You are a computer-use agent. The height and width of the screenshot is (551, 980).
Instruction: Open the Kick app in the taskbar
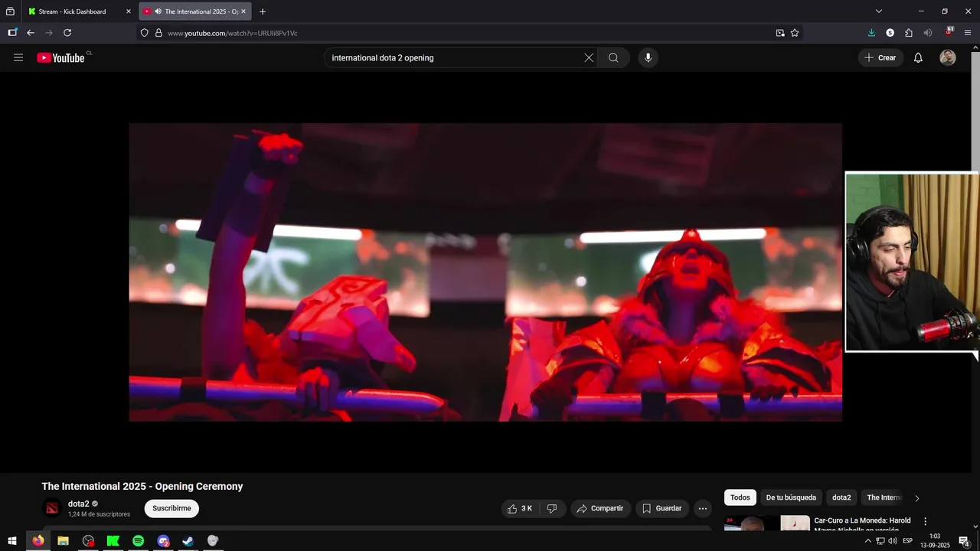coord(113,541)
